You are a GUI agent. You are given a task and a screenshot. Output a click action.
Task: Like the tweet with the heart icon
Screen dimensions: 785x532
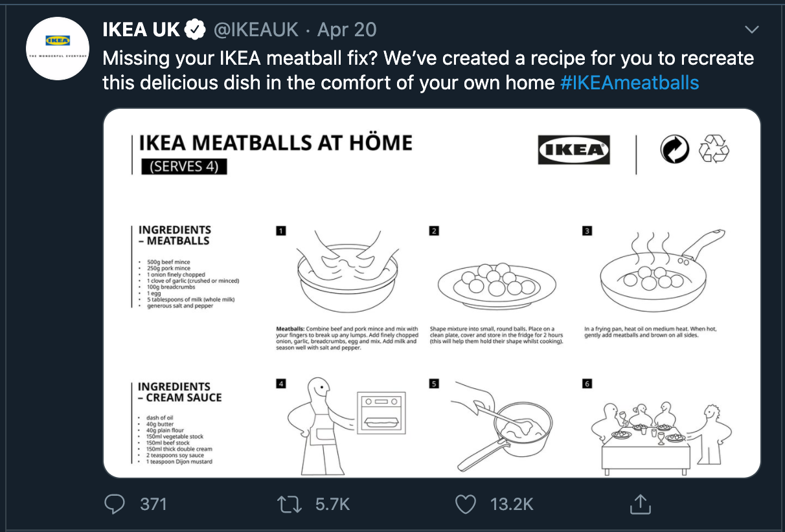466,505
